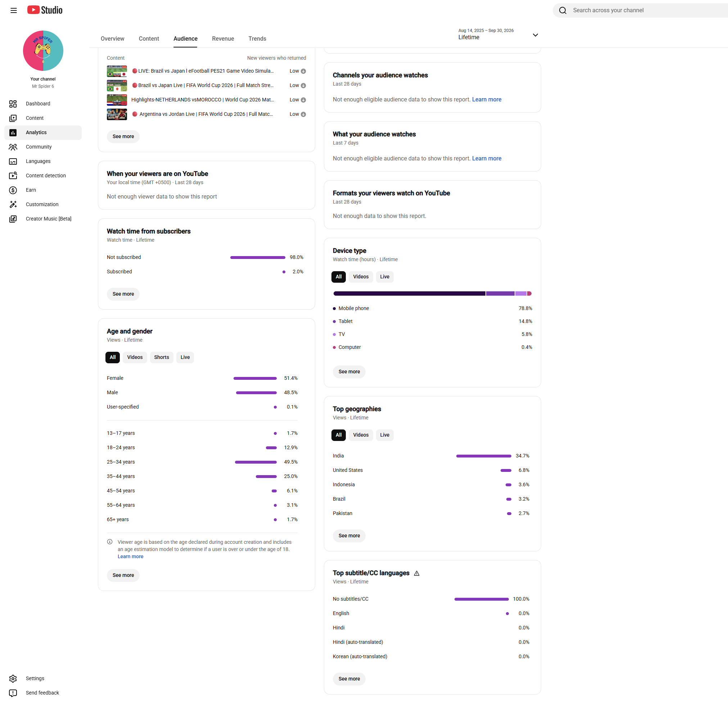This screenshot has height=701, width=728.
Task: Open the hamburger navigation menu
Action: (14, 10)
